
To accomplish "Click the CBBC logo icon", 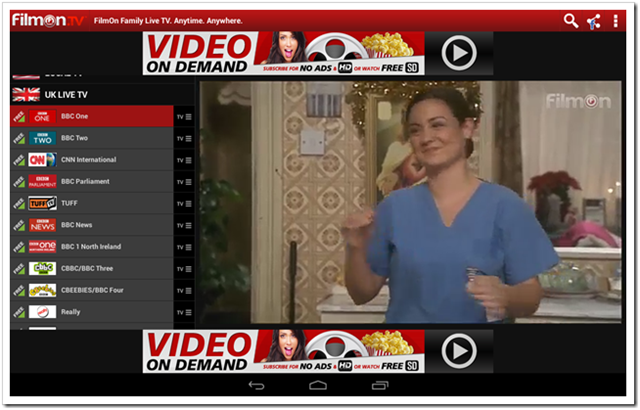I will click(x=42, y=268).
